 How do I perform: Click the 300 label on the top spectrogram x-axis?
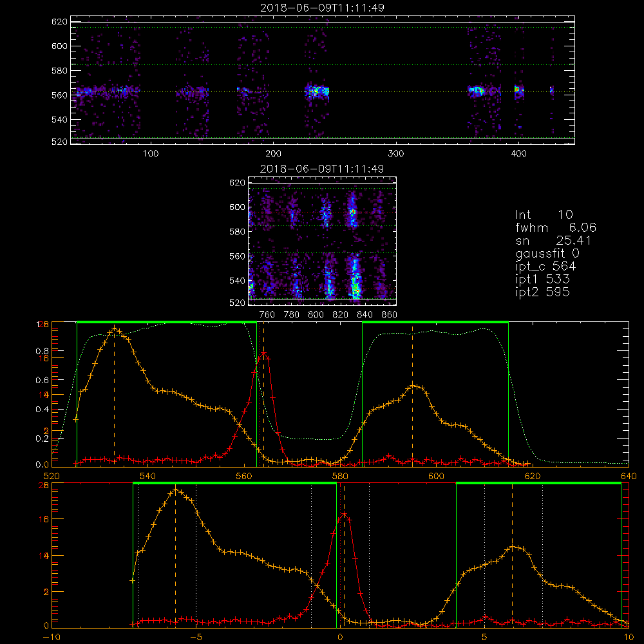click(396, 154)
